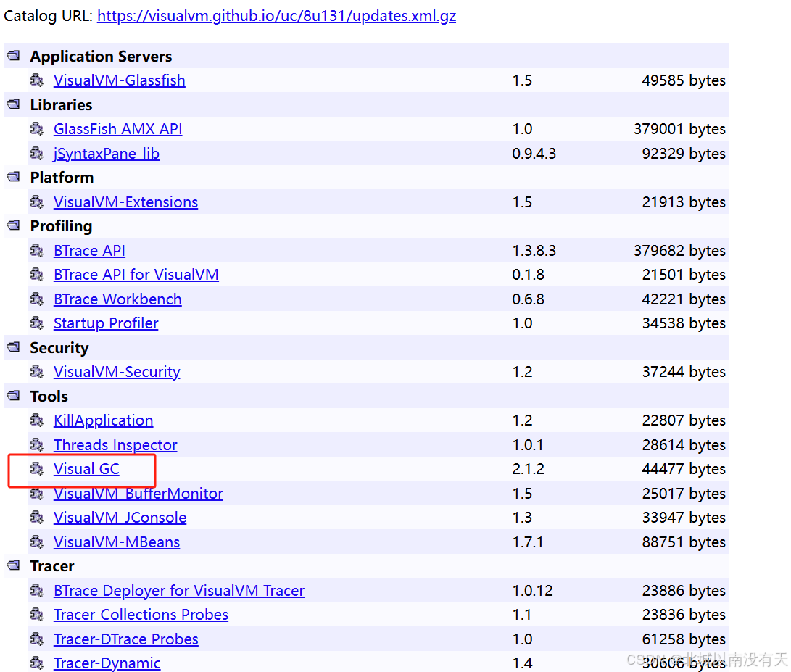791x672 pixels.
Task: Open the VisualVM-BufferMonitor link
Action: [x=138, y=494]
